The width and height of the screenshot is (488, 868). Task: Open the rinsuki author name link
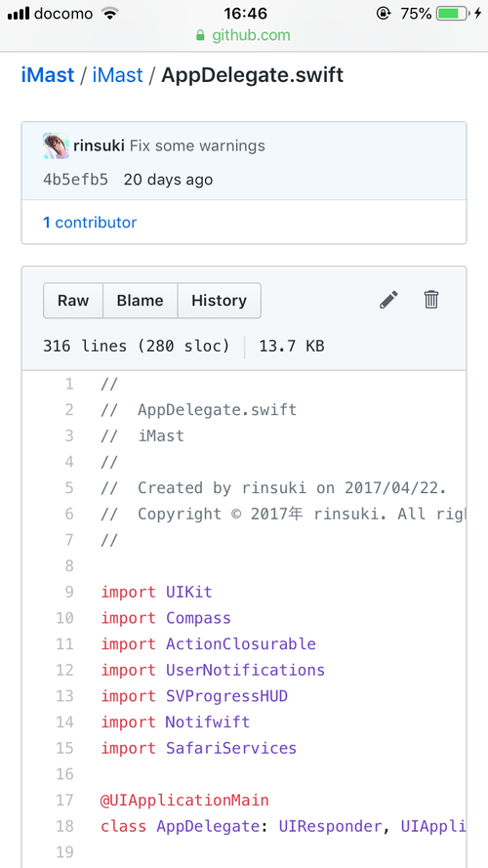[99, 146]
